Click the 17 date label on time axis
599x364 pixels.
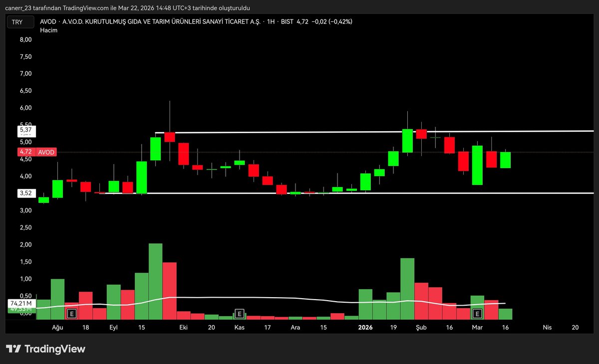(268, 328)
